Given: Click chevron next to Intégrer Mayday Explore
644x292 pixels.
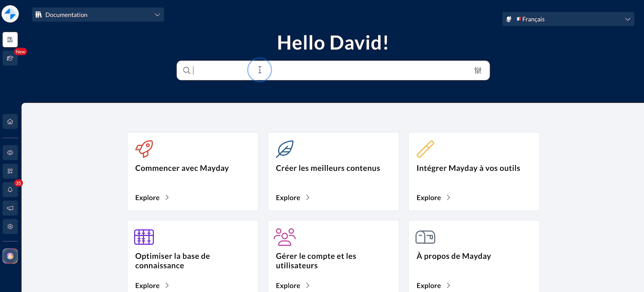Looking at the screenshot, I should coord(449,198).
